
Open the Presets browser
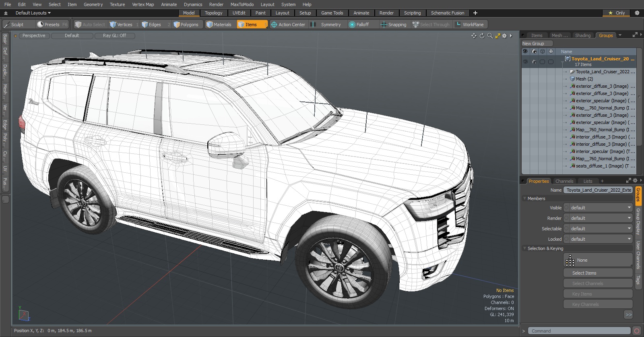pyautogui.click(x=52, y=25)
